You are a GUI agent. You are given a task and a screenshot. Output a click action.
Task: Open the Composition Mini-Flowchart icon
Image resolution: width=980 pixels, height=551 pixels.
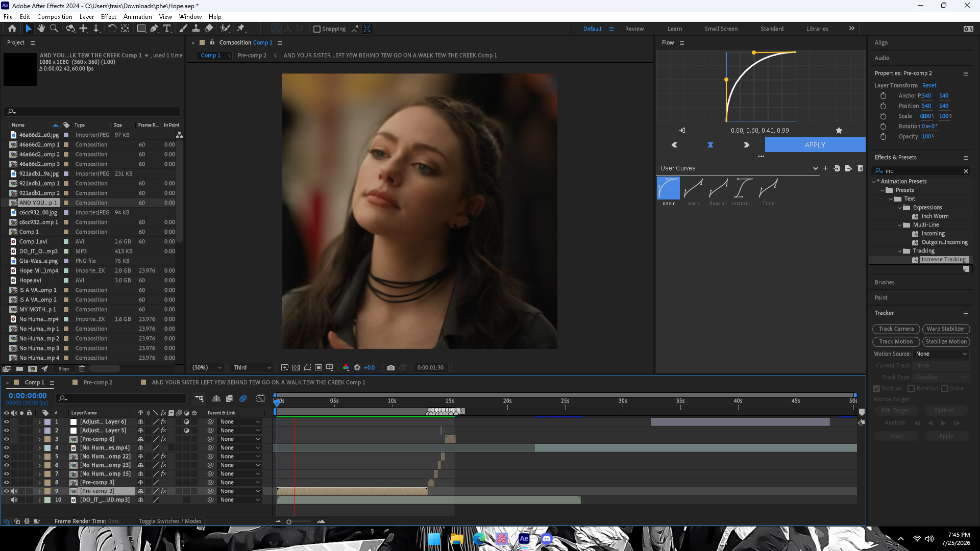[x=199, y=398]
